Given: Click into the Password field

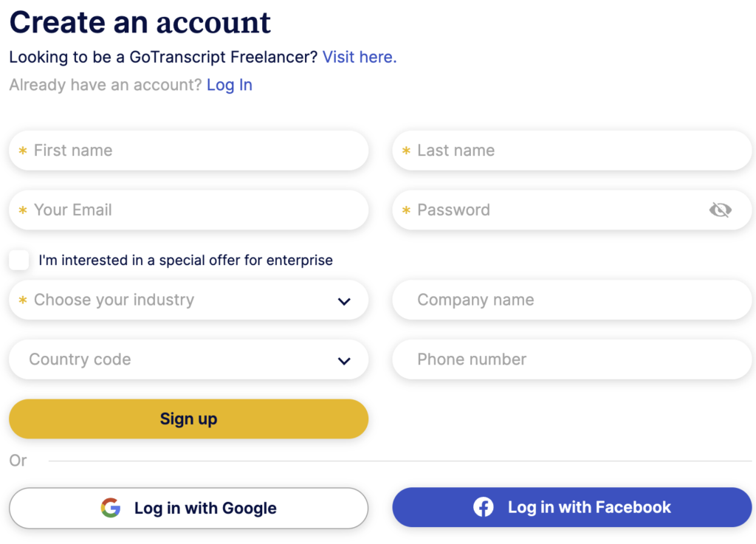Looking at the screenshot, I should point(550,210).
